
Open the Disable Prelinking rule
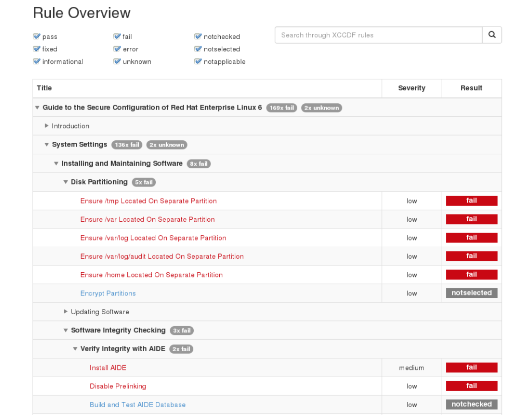(x=118, y=386)
